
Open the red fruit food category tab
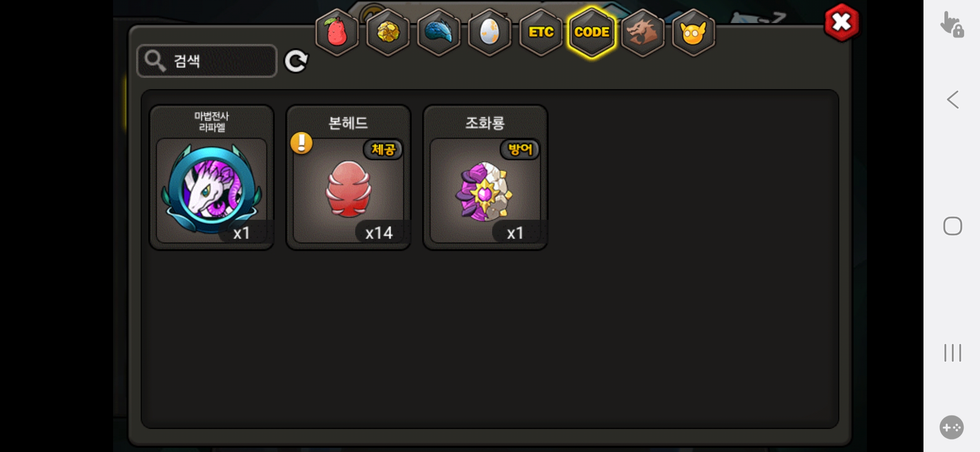point(337,32)
